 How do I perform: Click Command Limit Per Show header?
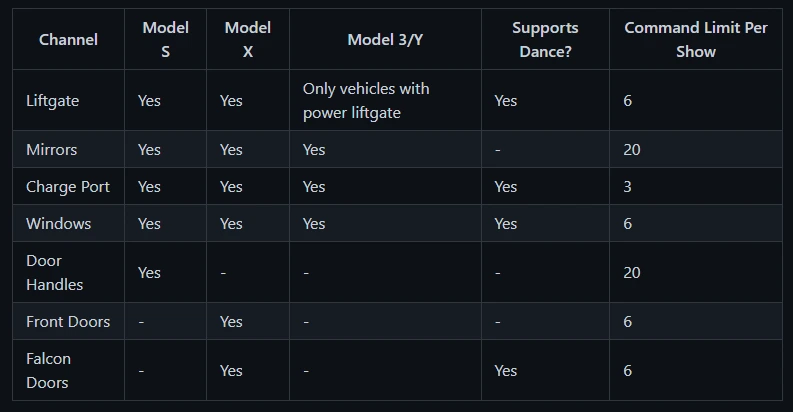696,39
